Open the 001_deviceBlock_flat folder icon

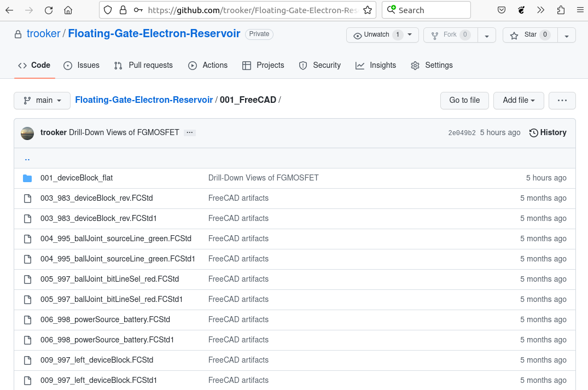click(x=27, y=178)
